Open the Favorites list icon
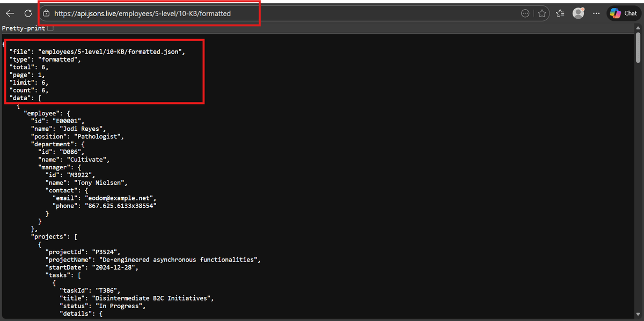This screenshot has width=644, height=321. point(560,13)
